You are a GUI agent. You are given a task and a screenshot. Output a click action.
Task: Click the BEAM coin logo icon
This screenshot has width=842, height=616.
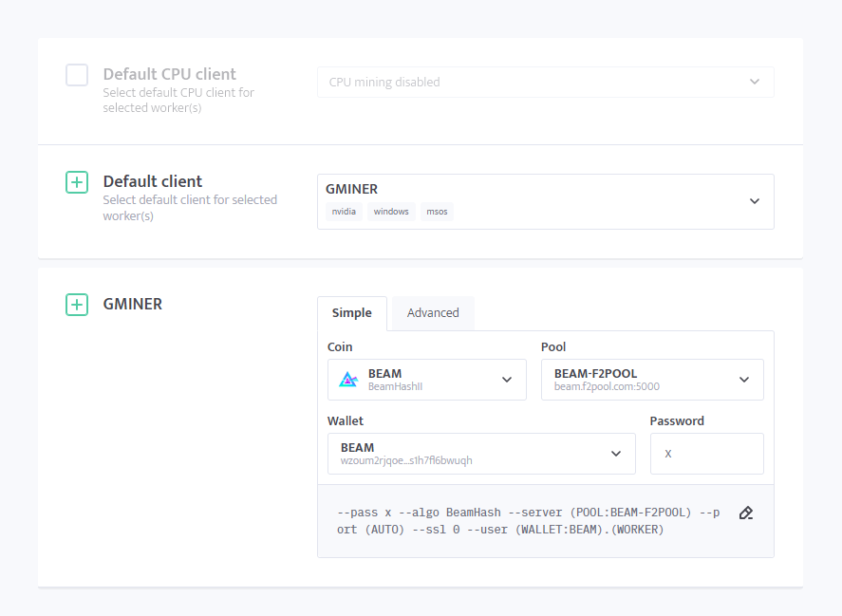[x=348, y=380]
